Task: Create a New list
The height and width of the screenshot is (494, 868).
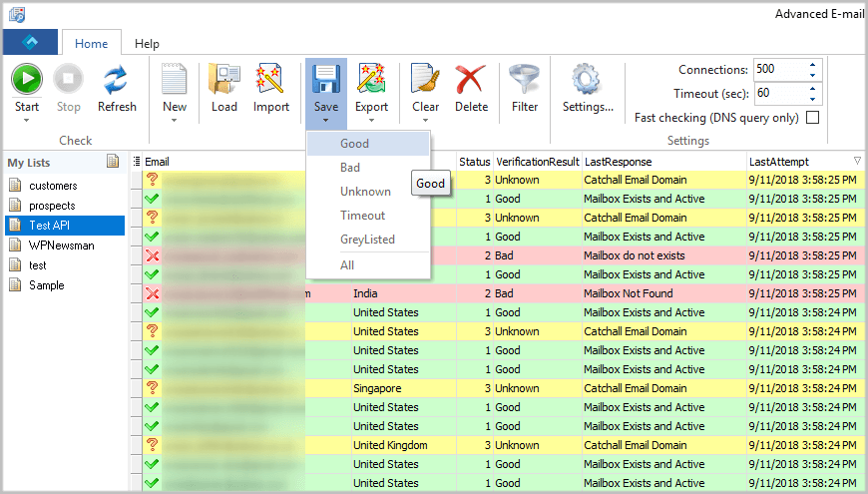Action: 175,79
